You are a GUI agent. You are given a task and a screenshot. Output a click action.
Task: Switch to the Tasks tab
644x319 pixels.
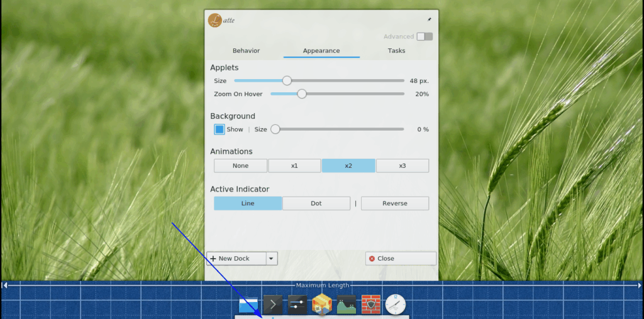click(396, 51)
